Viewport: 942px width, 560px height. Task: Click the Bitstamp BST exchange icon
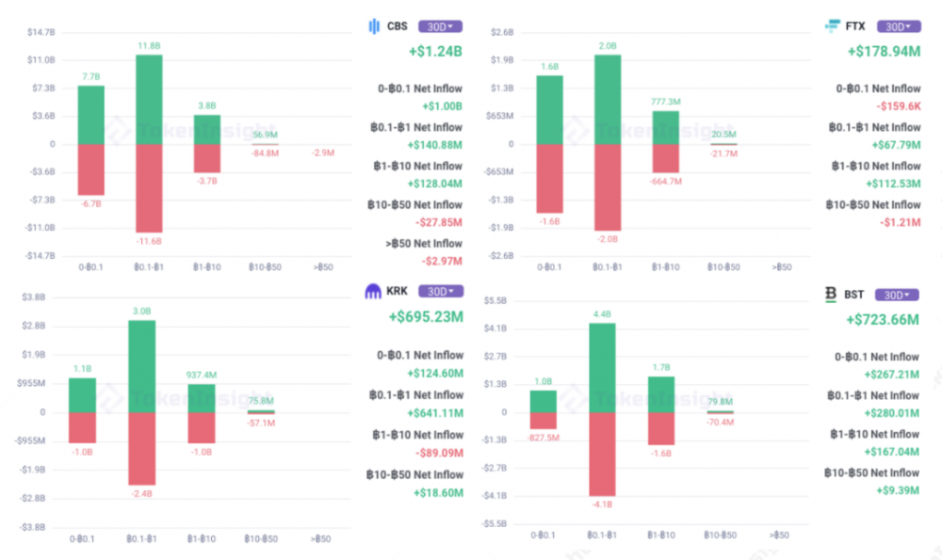[831, 295]
